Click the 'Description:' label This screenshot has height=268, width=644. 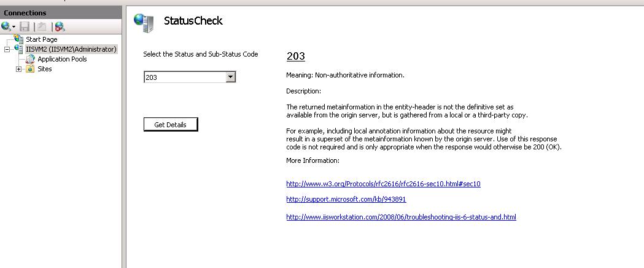point(303,91)
